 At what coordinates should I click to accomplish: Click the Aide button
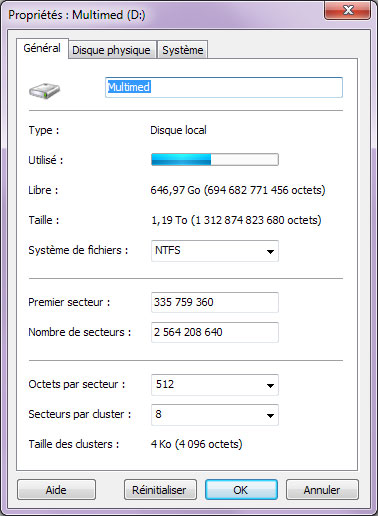click(56, 490)
